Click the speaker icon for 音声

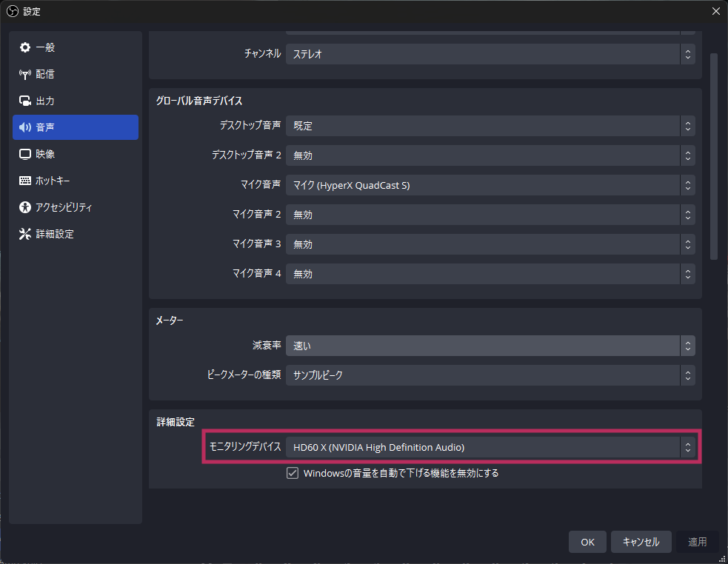[x=25, y=127]
